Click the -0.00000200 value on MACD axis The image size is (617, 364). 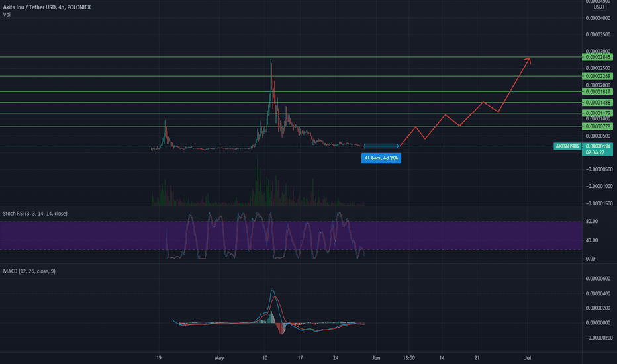(598, 338)
